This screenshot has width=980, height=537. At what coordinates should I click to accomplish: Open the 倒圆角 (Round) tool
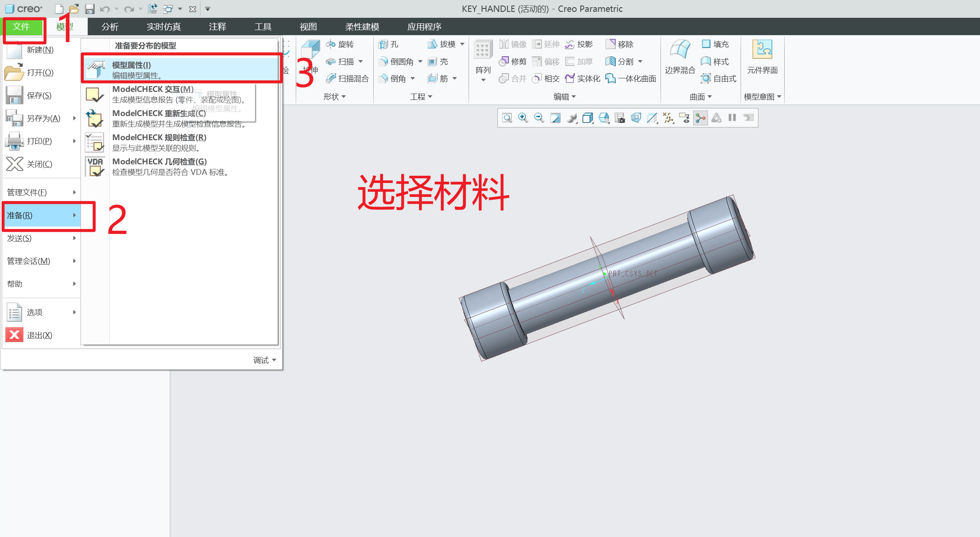click(397, 61)
